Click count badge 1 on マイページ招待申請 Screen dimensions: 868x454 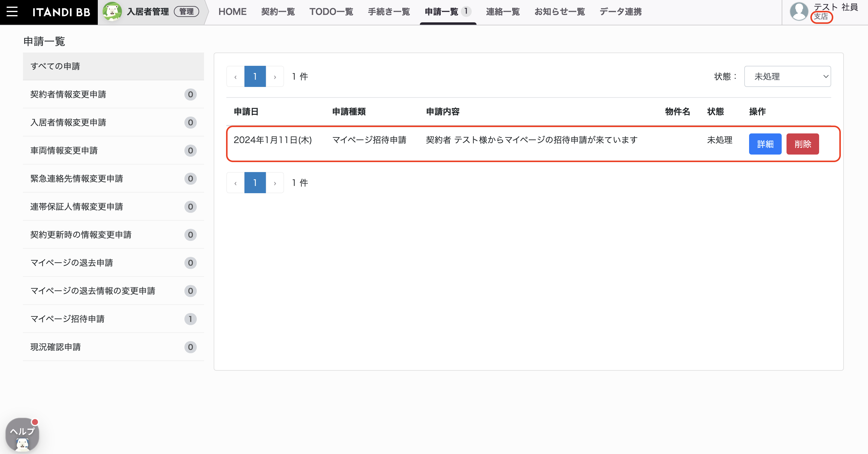(x=190, y=319)
